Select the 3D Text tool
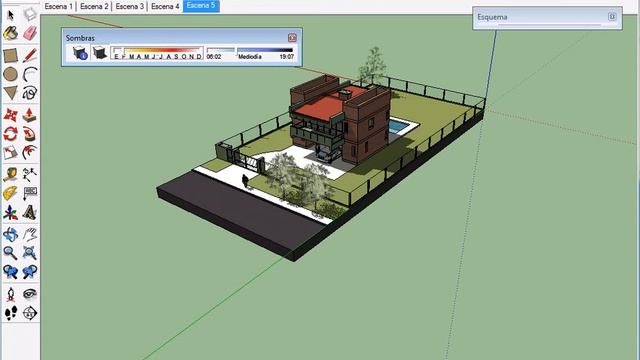The image size is (640, 360). 30,212
